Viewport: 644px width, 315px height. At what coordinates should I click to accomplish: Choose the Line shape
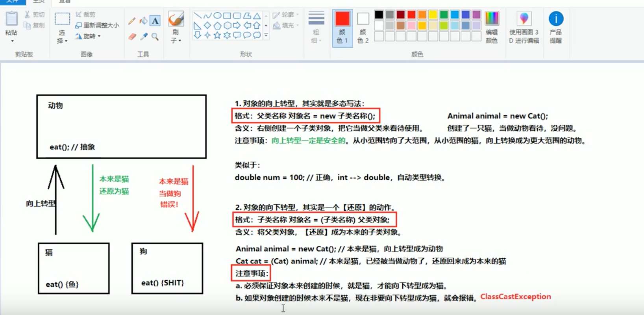coord(198,16)
